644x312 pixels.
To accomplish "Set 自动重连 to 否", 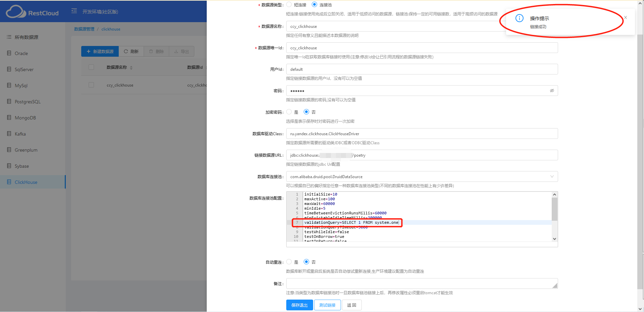I will coord(306,262).
